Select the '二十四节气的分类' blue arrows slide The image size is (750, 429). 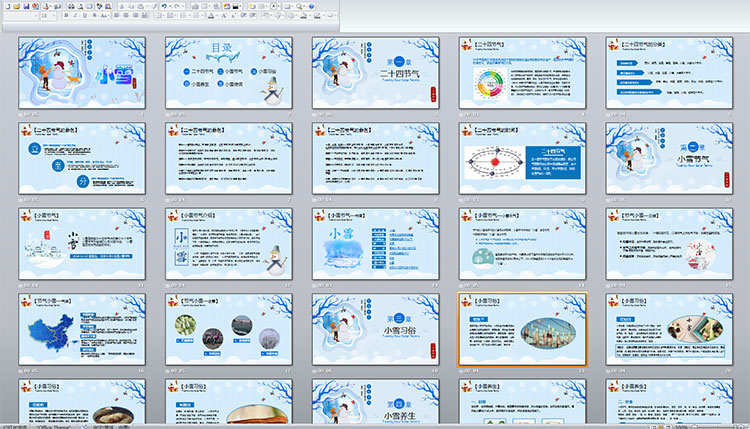tap(669, 73)
